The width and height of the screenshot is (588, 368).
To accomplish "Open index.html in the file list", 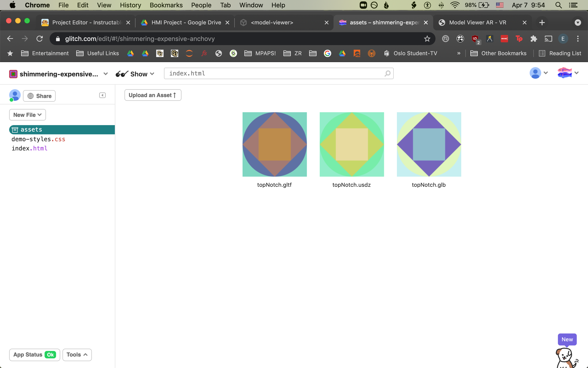I will point(29,148).
